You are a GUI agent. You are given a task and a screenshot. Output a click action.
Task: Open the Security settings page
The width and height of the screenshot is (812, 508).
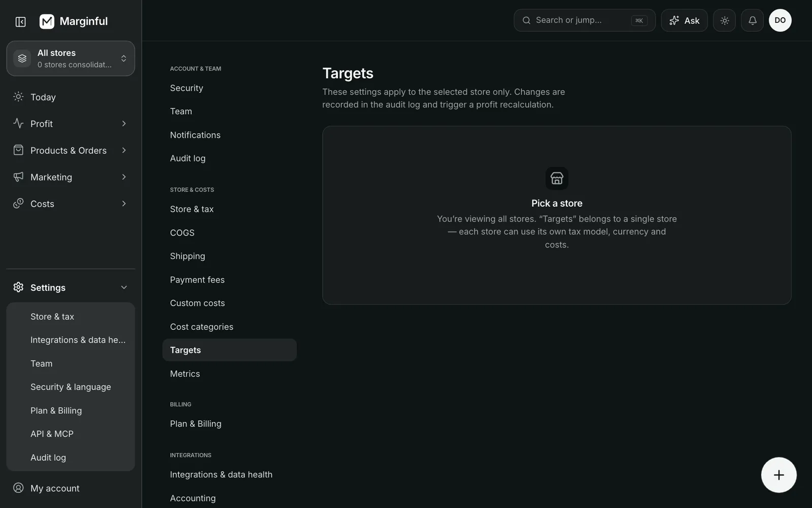(229, 88)
